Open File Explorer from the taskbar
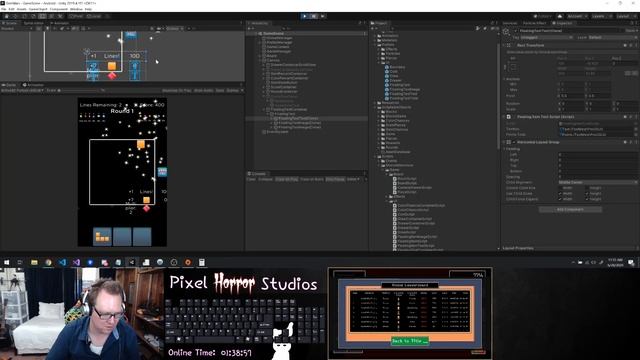 (x=34, y=262)
